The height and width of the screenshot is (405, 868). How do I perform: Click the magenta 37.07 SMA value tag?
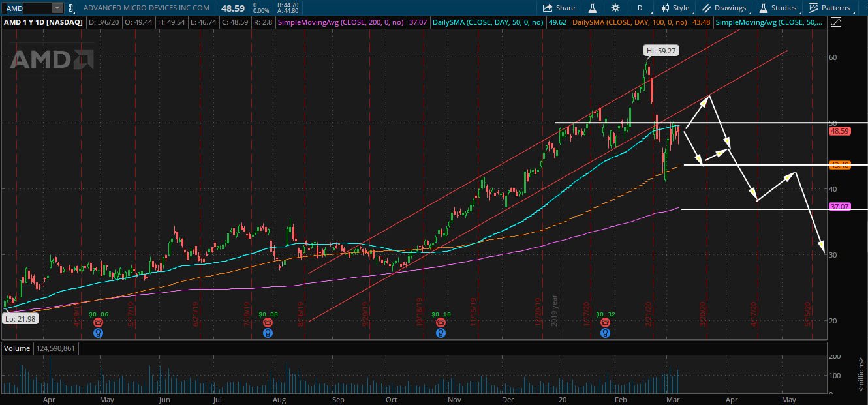(x=839, y=207)
